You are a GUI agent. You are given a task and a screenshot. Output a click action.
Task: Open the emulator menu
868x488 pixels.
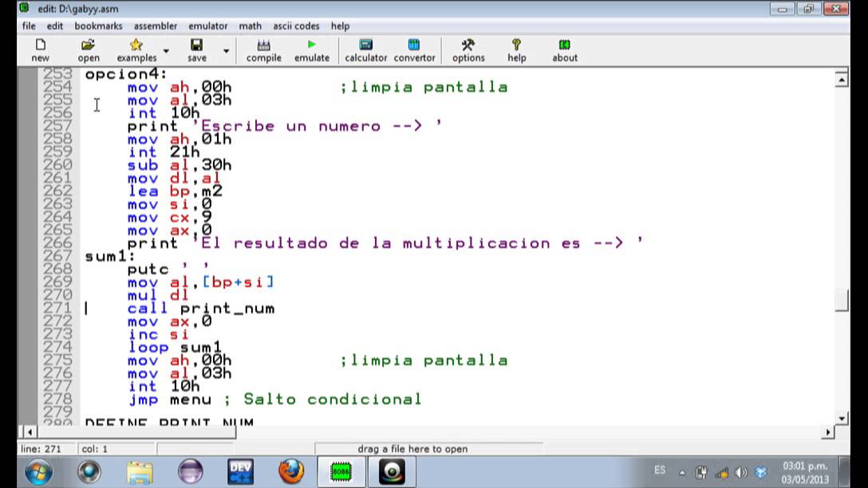208,26
